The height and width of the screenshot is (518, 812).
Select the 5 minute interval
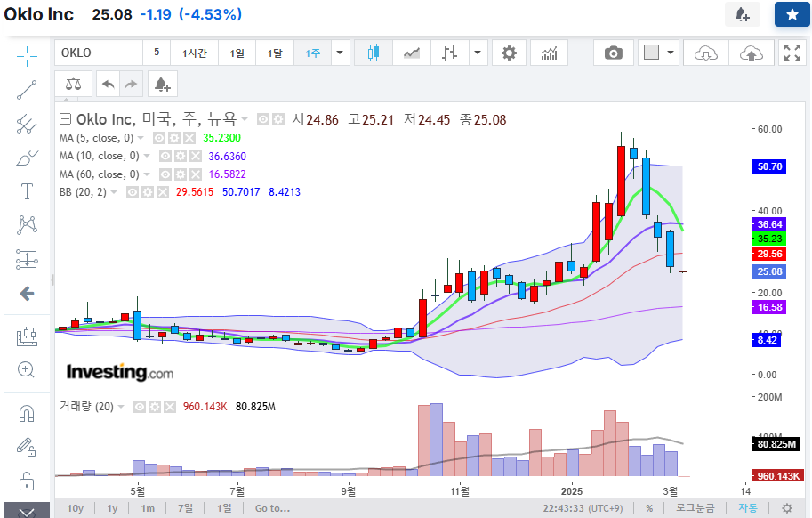(157, 53)
